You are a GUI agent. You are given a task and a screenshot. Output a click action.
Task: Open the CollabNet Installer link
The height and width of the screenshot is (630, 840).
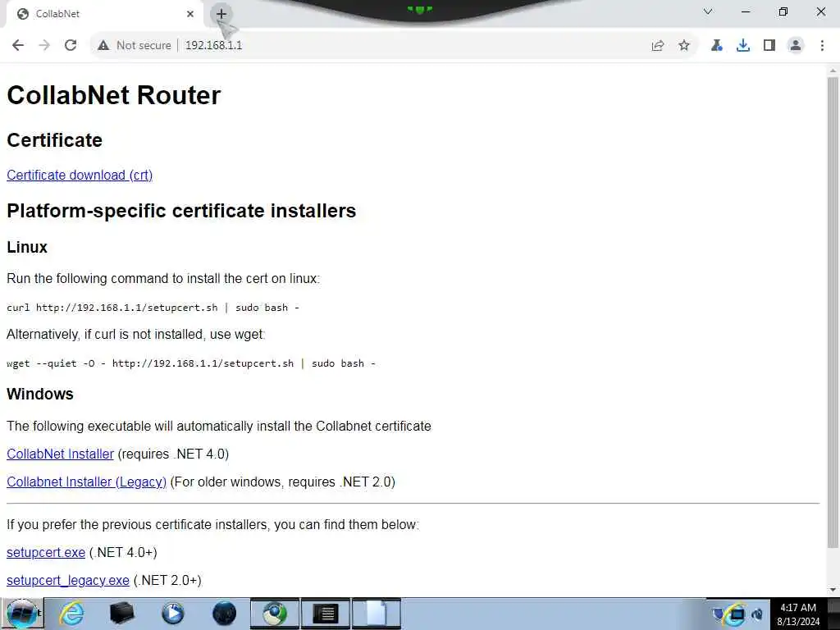pyautogui.click(x=60, y=454)
